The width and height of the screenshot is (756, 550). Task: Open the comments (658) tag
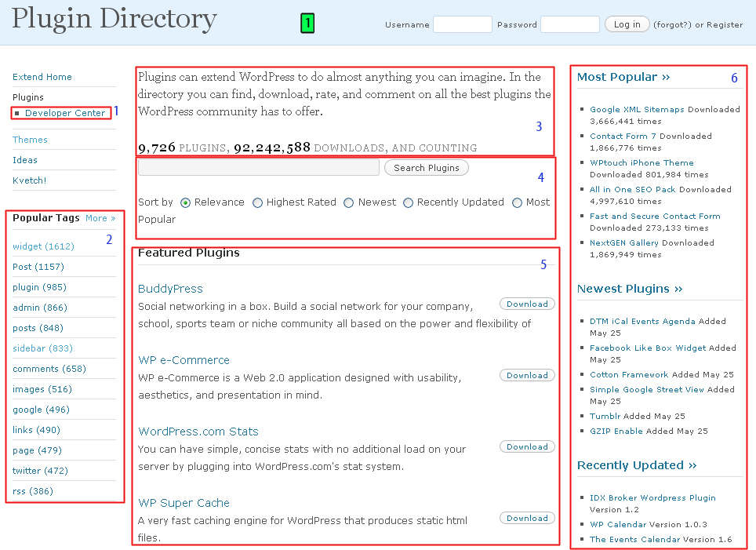point(49,369)
